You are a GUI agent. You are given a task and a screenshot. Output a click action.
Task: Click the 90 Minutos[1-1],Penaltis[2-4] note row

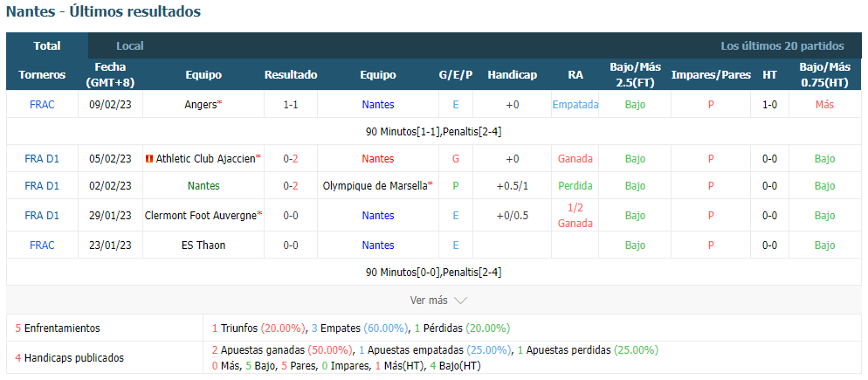[434, 132]
